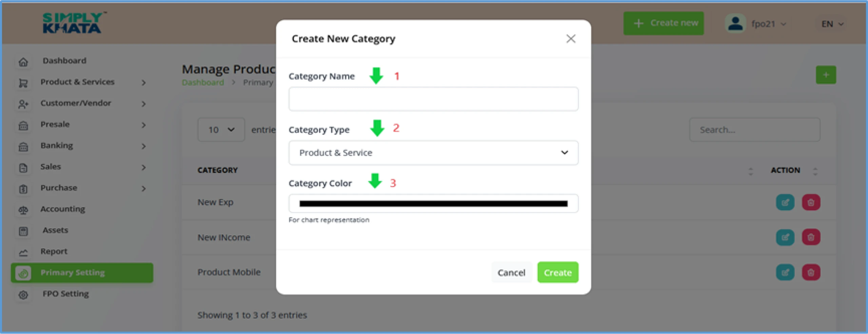This screenshot has width=868, height=334.
Task: Open the EN language dropdown
Action: click(832, 24)
